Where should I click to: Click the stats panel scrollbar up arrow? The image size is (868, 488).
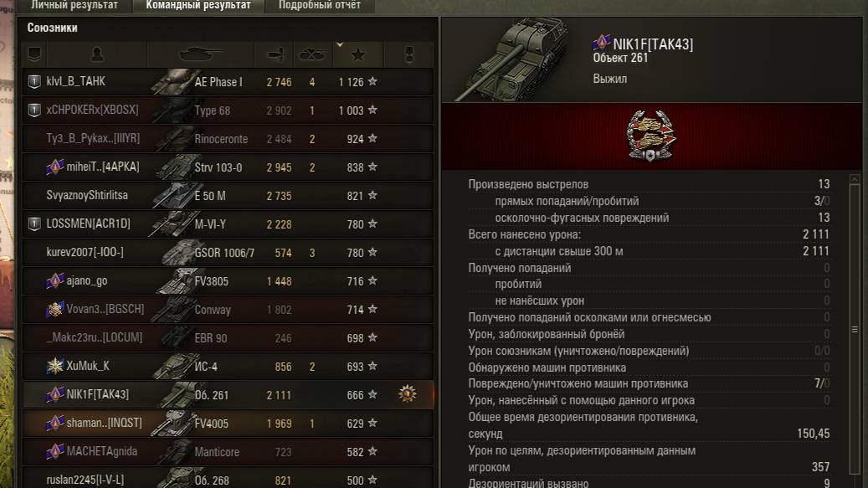tap(855, 179)
